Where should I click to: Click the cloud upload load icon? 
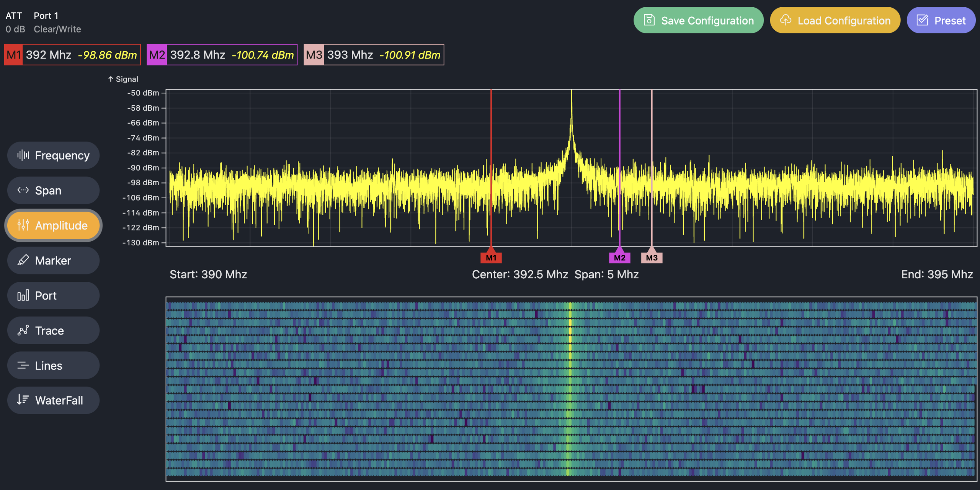point(786,20)
